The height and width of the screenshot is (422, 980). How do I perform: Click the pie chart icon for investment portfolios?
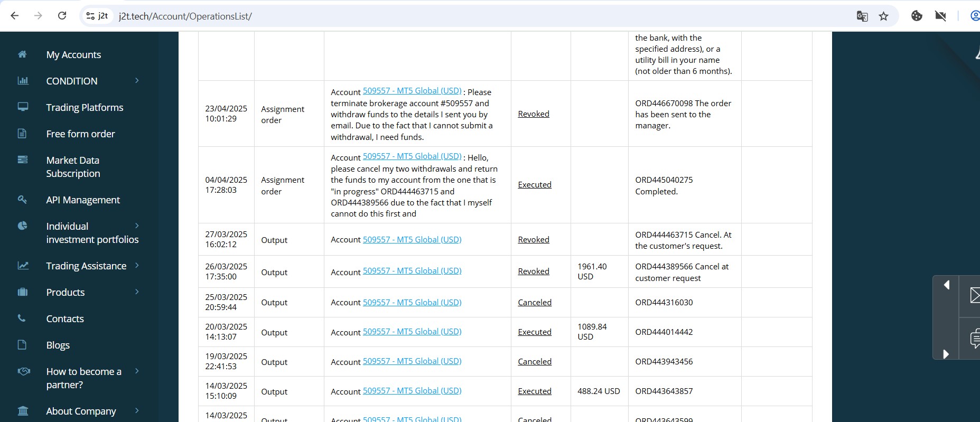pyautogui.click(x=22, y=226)
